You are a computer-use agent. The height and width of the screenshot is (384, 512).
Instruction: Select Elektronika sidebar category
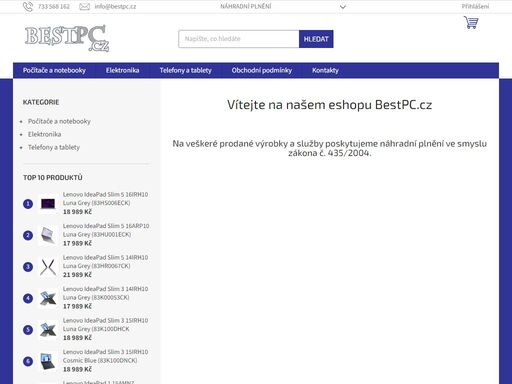pos(44,134)
